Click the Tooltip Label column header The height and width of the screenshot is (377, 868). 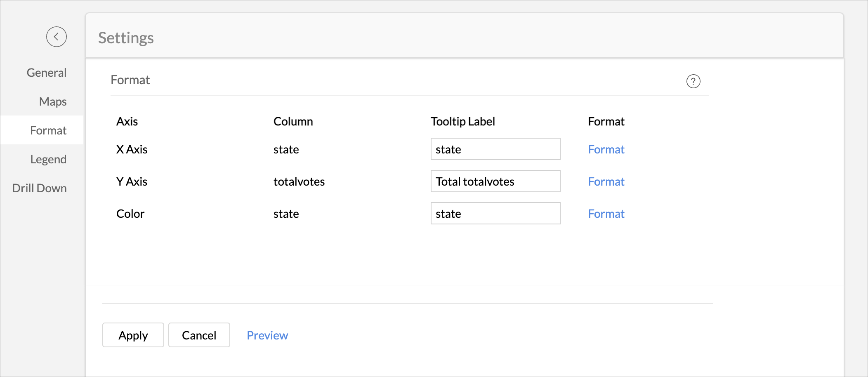point(462,121)
